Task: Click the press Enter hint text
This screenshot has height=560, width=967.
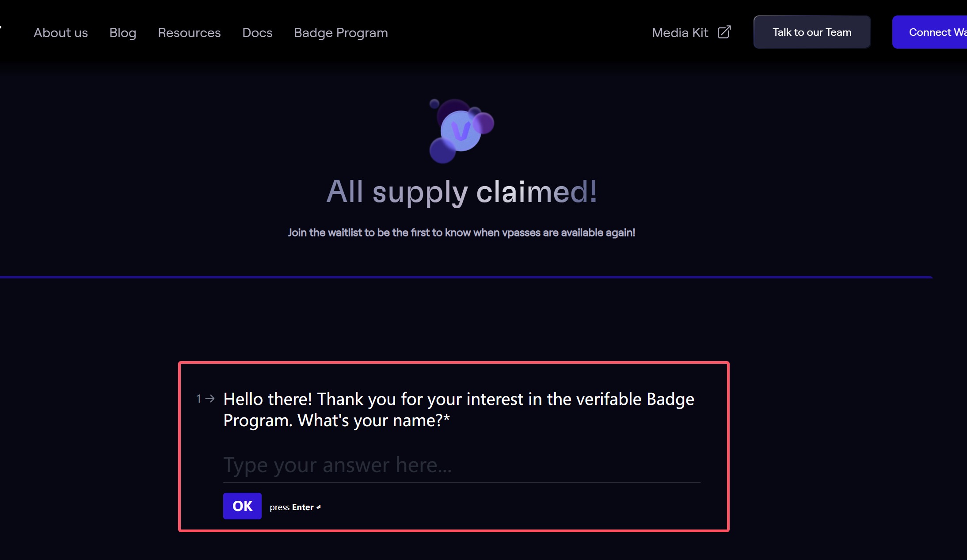Action: point(292,507)
